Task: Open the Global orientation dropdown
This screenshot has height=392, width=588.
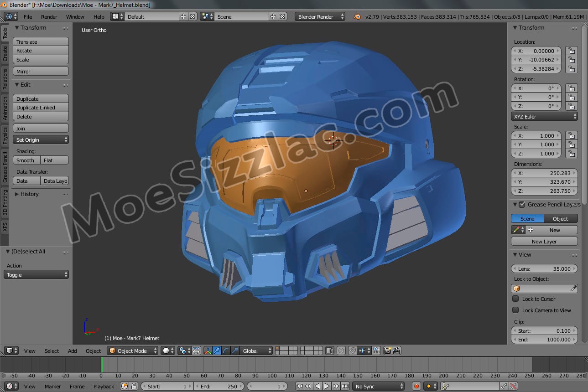Action: point(256,351)
